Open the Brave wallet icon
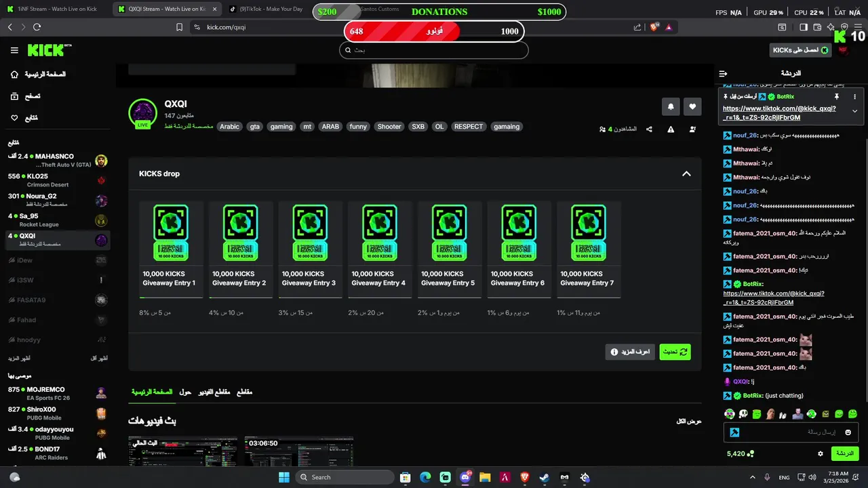Screen dimensions: 868x488 point(817,27)
